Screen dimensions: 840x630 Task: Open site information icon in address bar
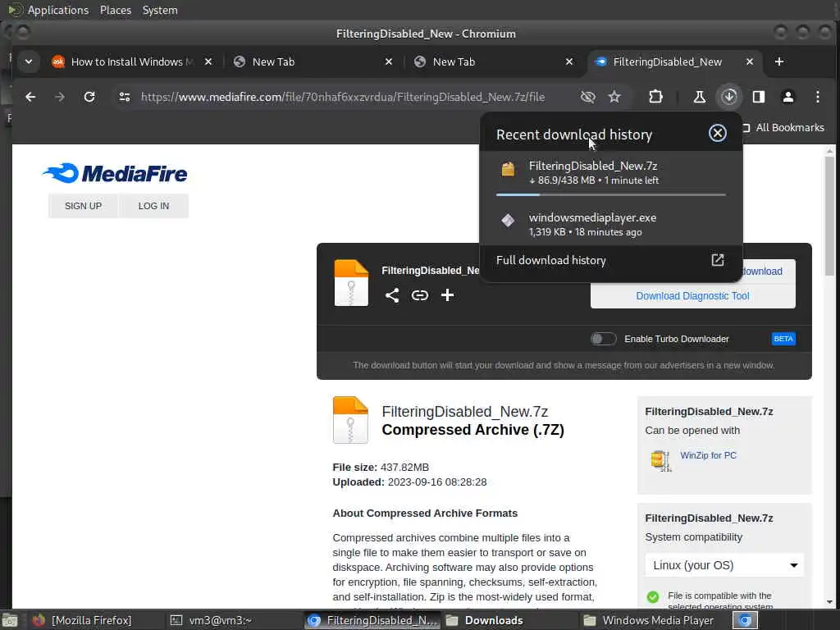coord(125,97)
